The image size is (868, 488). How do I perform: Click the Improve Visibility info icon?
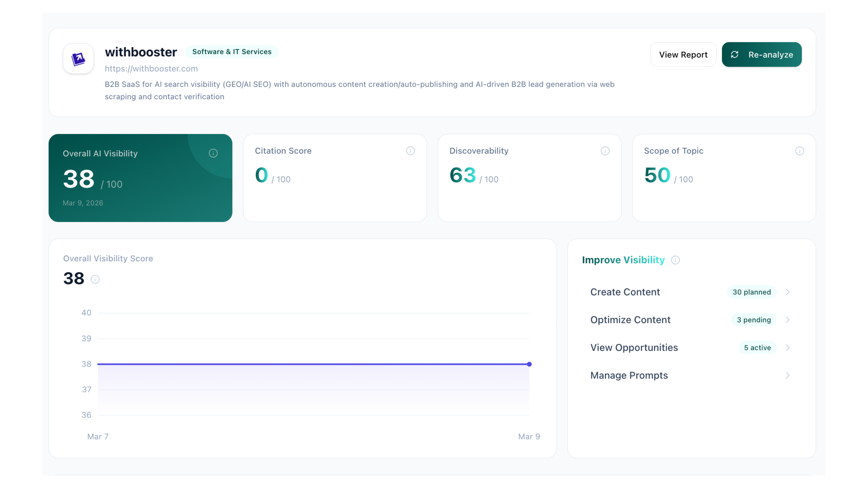(x=676, y=260)
